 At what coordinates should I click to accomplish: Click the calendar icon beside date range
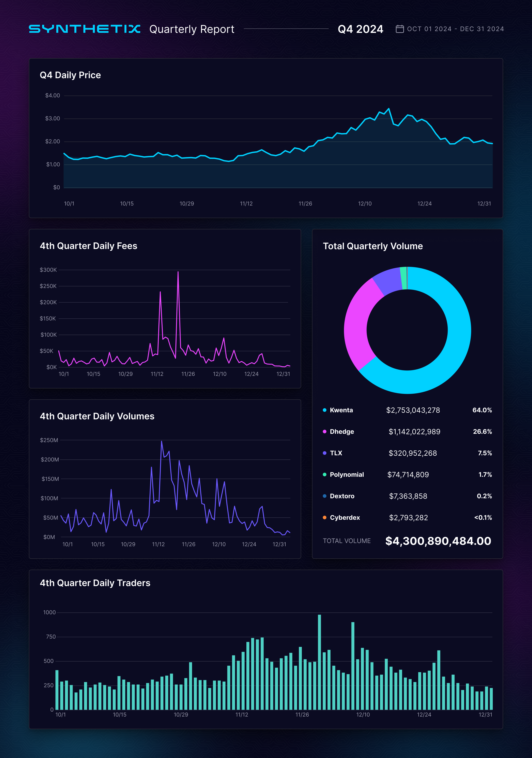(x=400, y=29)
